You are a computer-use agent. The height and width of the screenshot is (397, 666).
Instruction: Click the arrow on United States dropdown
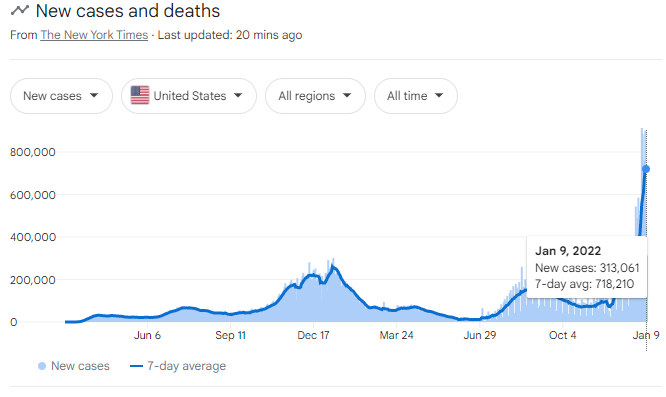pos(238,96)
